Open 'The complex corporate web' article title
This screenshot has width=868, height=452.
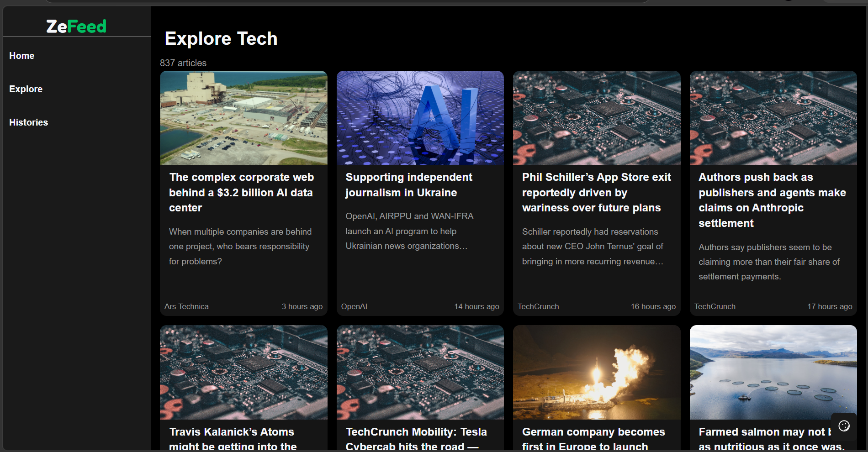click(242, 192)
